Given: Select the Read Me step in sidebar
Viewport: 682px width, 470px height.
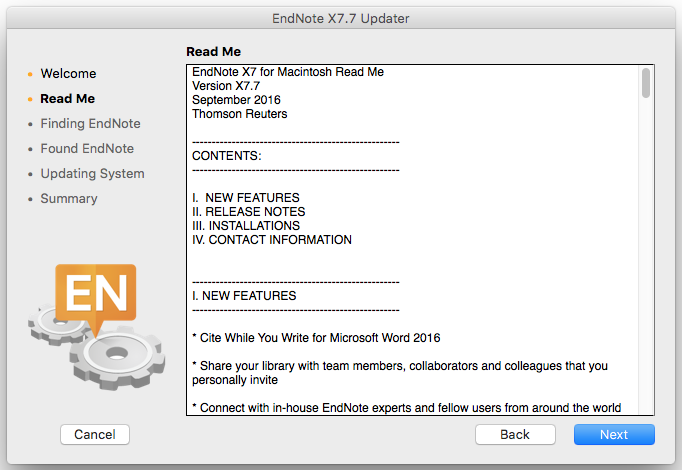Looking at the screenshot, I should click(68, 99).
